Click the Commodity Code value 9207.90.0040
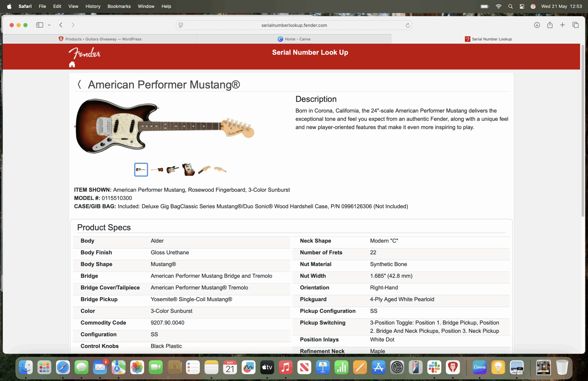This screenshot has height=381, width=588. [167, 323]
